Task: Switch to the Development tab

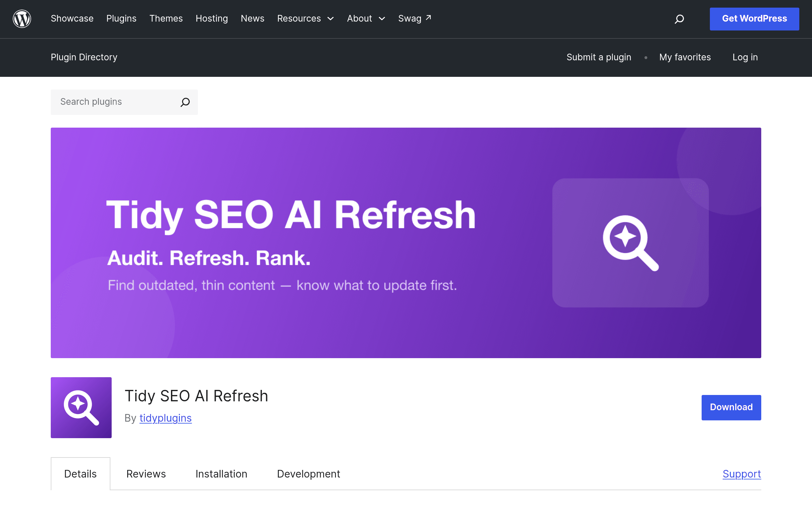Action: click(308, 474)
